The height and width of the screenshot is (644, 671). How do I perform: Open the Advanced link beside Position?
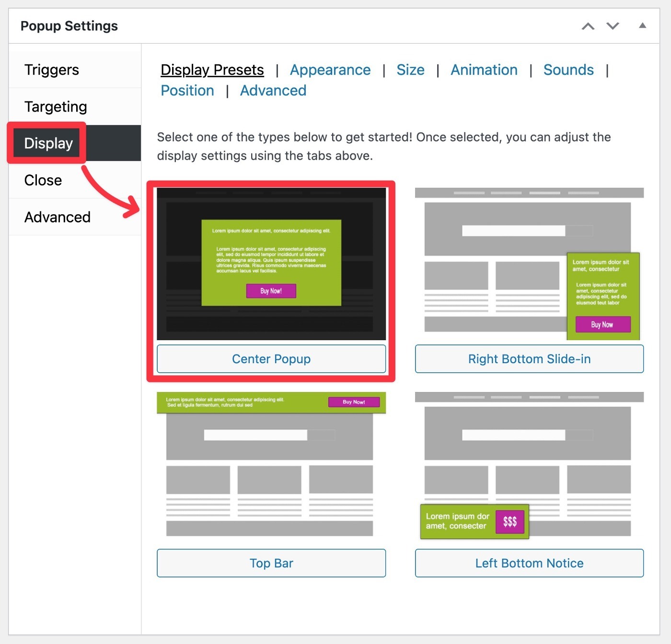(273, 91)
